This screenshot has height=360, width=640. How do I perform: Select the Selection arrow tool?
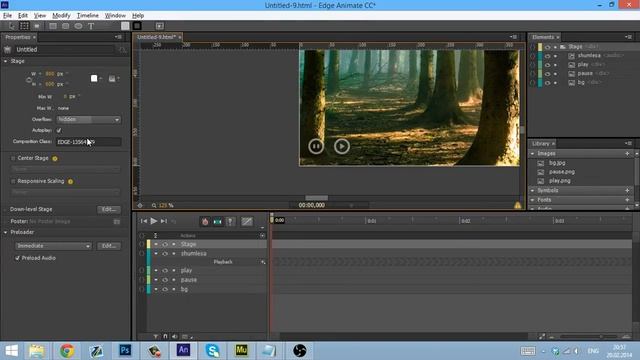tap(11, 26)
